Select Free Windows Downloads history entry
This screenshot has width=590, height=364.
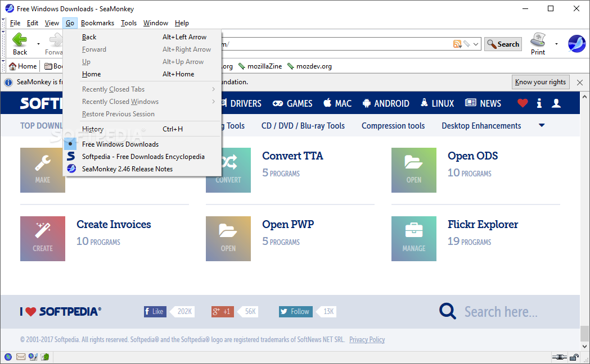(x=142, y=144)
